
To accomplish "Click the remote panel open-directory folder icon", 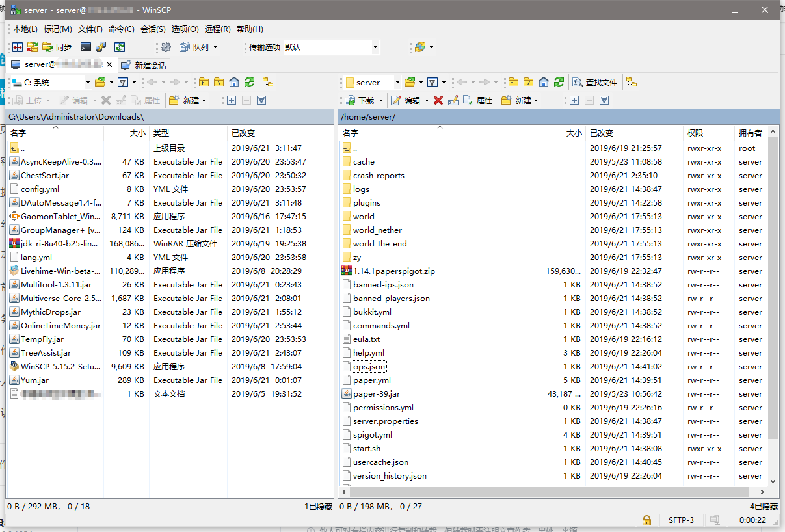I will coord(410,82).
